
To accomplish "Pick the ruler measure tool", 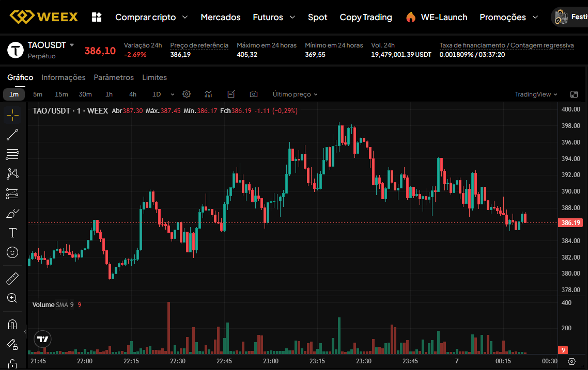I will pyautogui.click(x=12, y=279).
